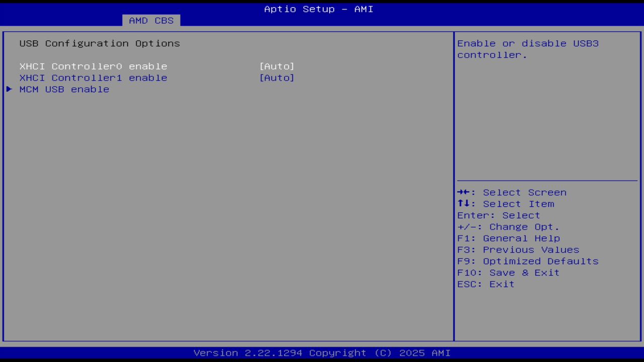This screenshot has height=362, width=644.
Task: Click USB Configuration Options heading
Action: (x=100, y=43)
